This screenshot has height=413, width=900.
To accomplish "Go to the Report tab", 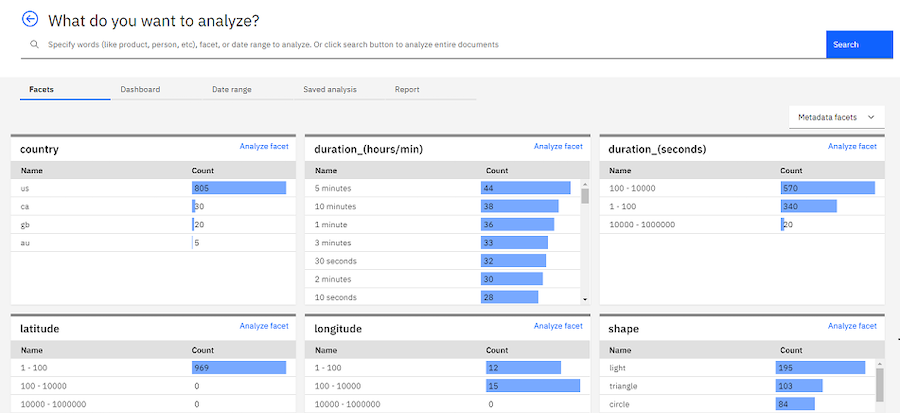I will (x=407, y=90).
